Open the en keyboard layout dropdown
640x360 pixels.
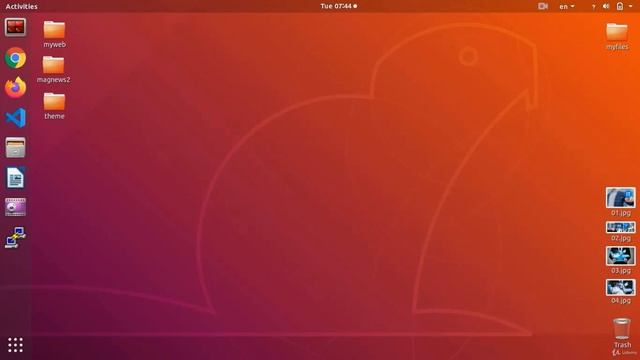[x=567, y=7]
